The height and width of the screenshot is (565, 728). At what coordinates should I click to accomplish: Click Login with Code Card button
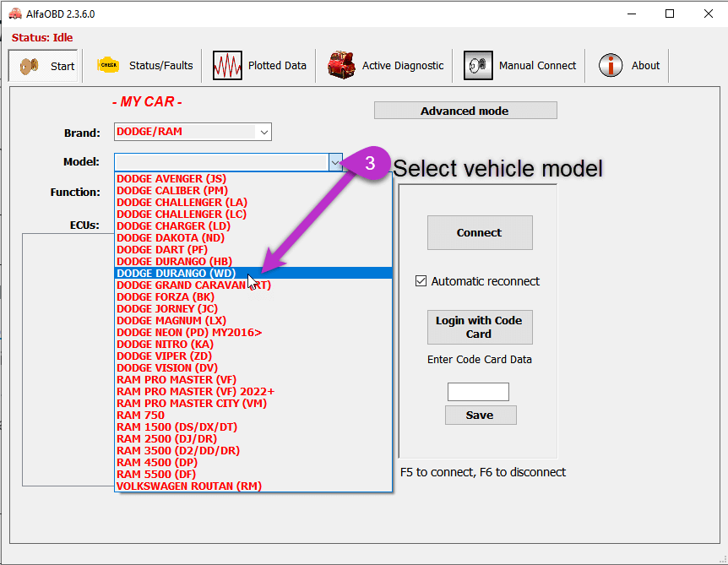480,328
